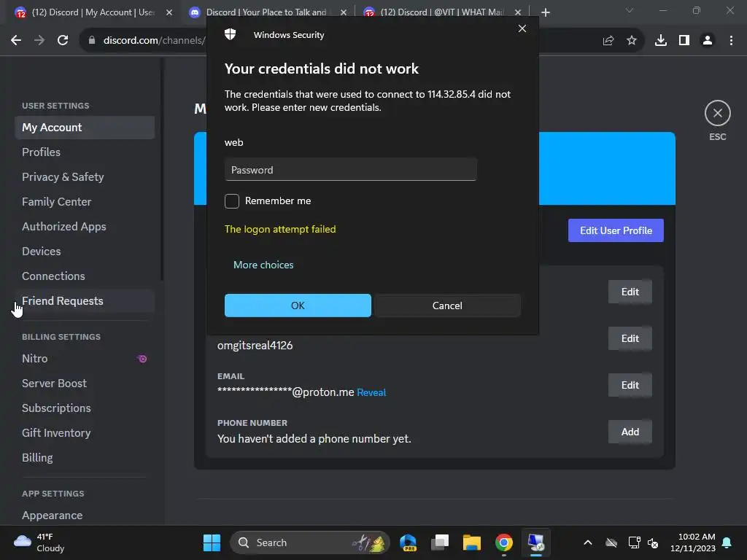747x560 pixels.
Task: Edit the email address
Action: [630, 385]
